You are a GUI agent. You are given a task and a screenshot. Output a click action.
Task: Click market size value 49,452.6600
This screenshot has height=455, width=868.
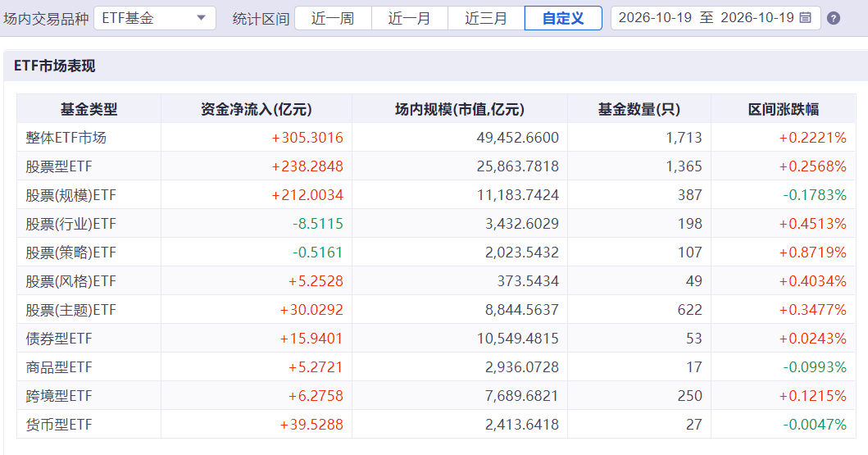(517, 137)
